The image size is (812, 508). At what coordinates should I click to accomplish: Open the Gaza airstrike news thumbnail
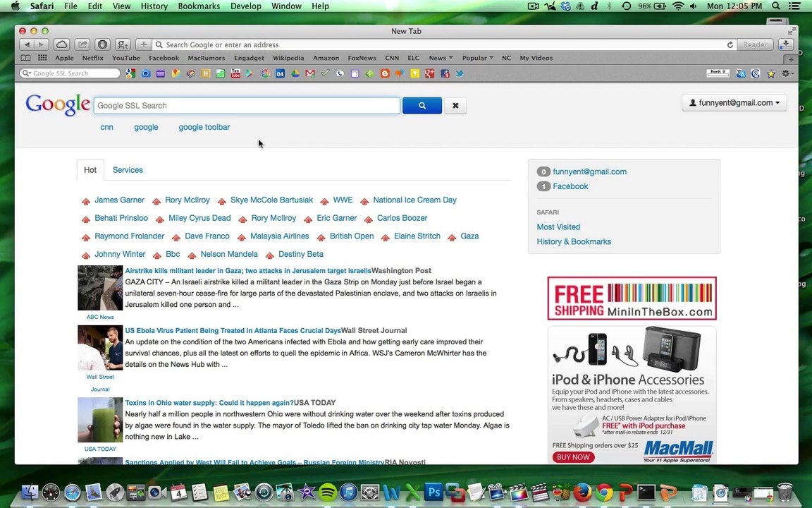point(101,288)
